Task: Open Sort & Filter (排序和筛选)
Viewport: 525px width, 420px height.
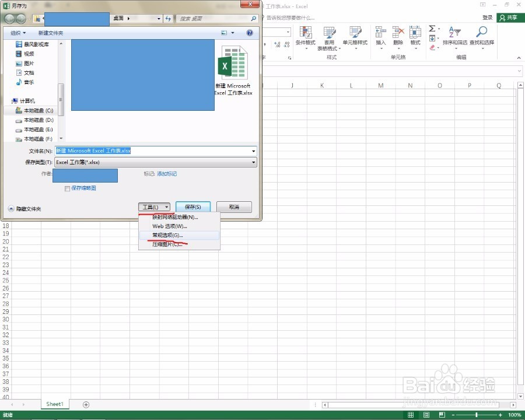Action: (x=454, y=38)
